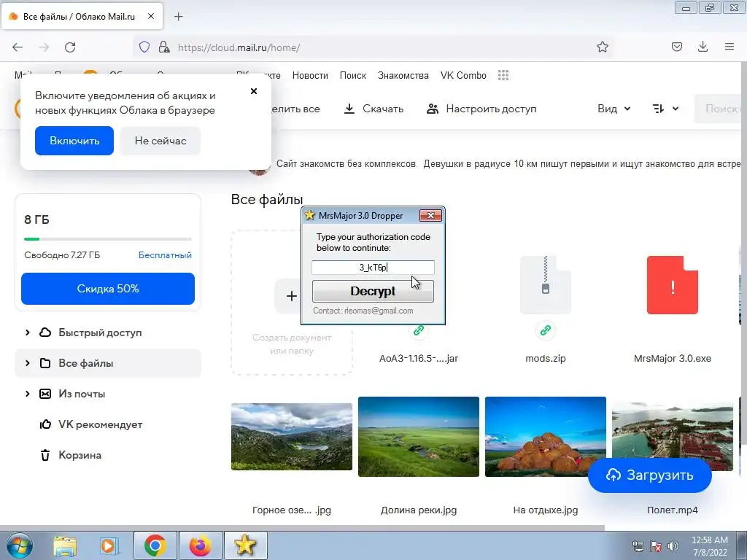Image resolution: width=747 pixels, height=560 pixels.
Task: Dismiss the notifications popup with X
Action: [254, 91]
